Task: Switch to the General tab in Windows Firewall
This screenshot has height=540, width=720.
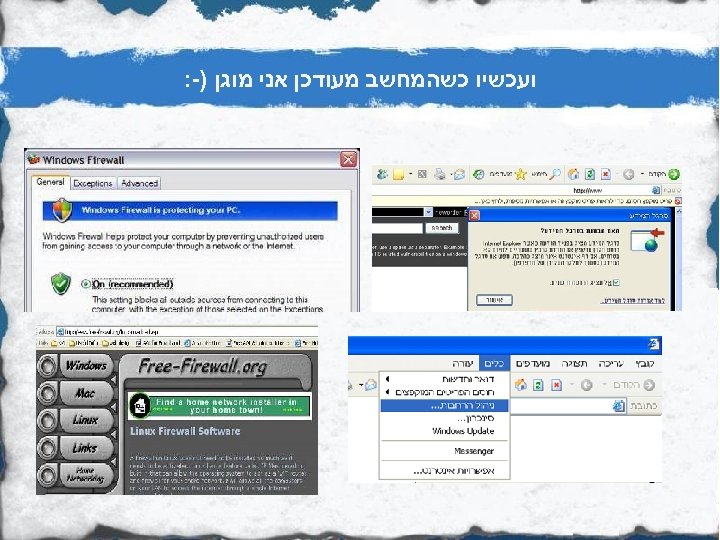Action: pos(51,182)
